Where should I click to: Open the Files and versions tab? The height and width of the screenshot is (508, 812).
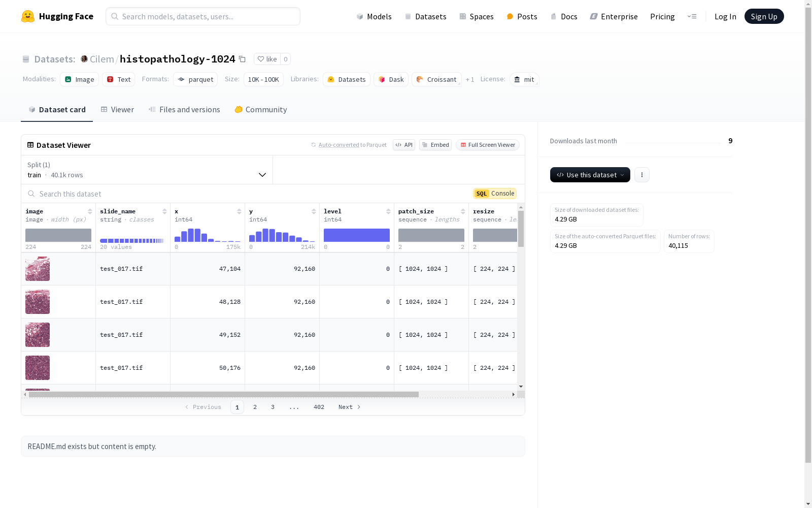184,110
